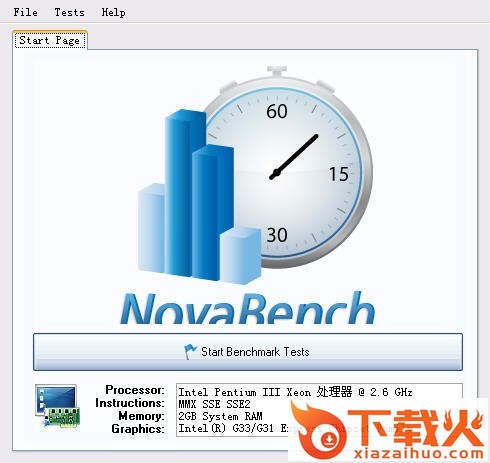Click Start Benchmark Tests button
This screenshot has width=490, height=463.
248,352
